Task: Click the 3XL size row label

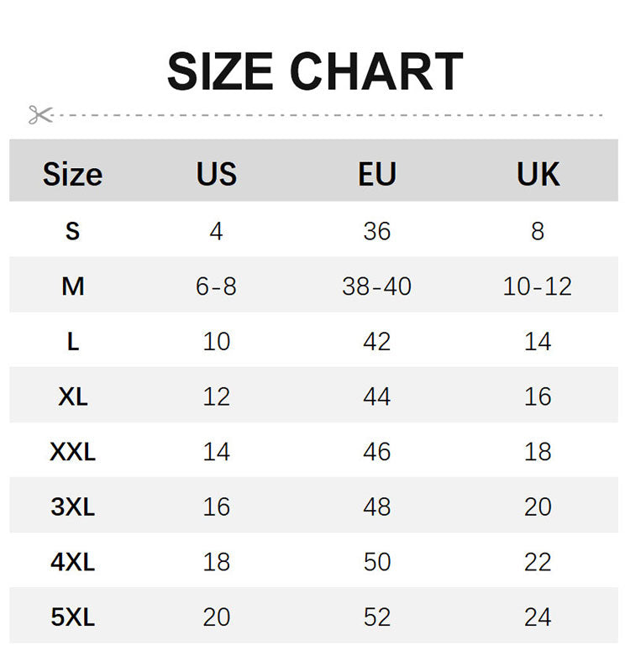Action: pos(72,507)
